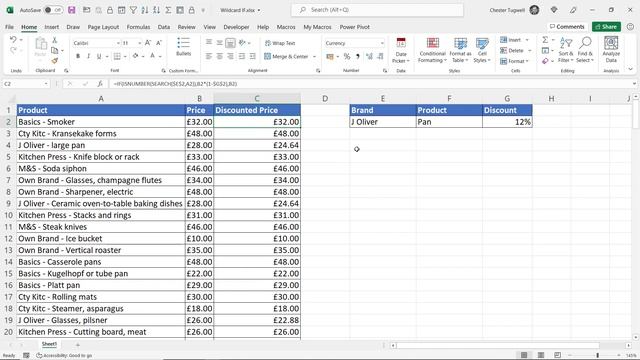Open Analyze Data pane
The width and height of the screenshot is (640, 360).
(x=611, y=49)
